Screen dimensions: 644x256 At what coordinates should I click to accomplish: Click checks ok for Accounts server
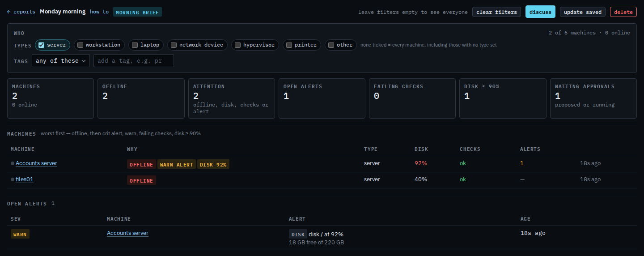463,163
